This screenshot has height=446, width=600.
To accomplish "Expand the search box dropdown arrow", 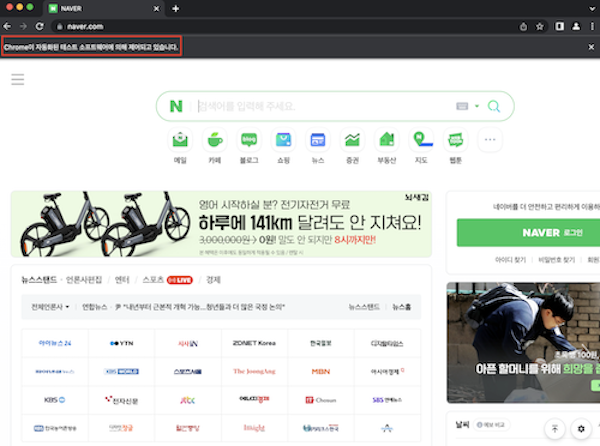I will click(x=477, y=106).
